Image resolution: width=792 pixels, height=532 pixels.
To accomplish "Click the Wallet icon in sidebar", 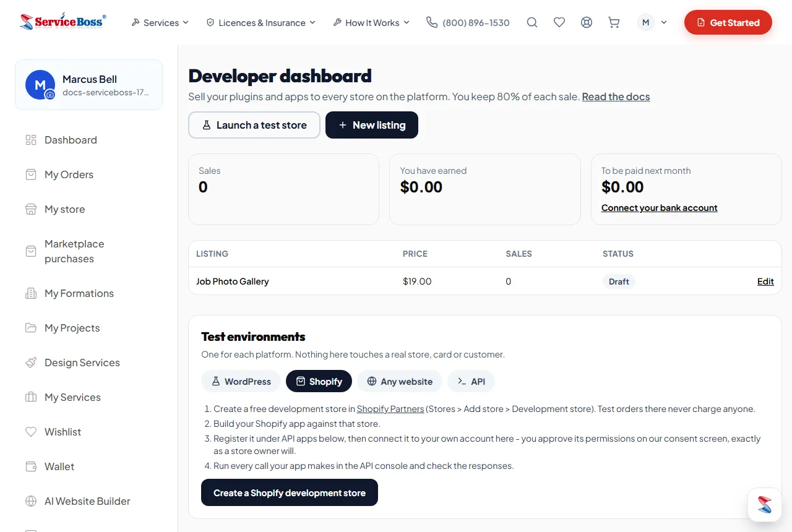I will coord(31,466).
